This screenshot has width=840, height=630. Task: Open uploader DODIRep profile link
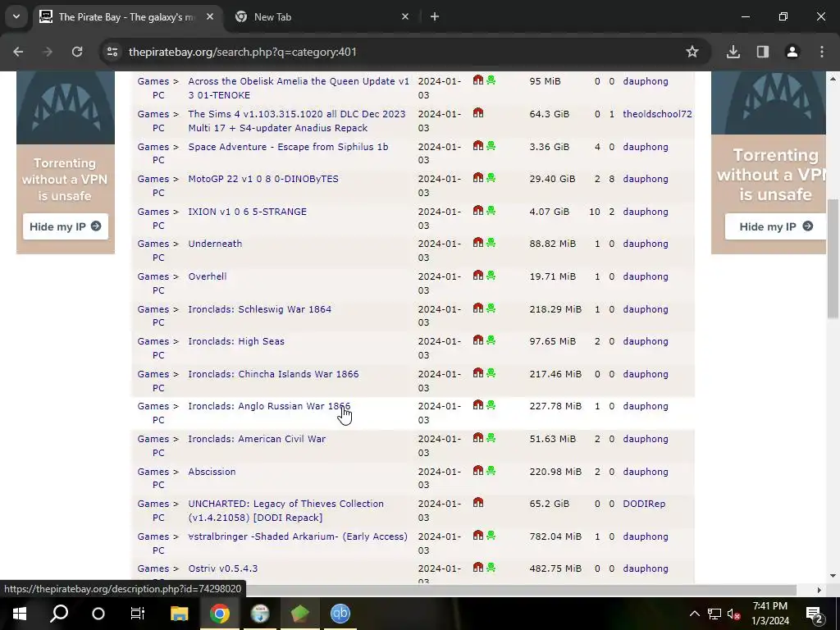(644, 504)
